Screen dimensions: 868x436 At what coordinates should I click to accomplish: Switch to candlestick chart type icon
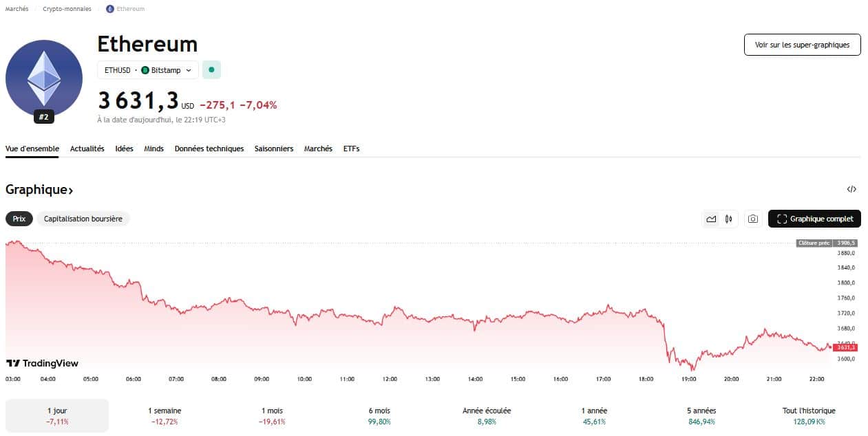pyautogui.click(x=728, y=219)
